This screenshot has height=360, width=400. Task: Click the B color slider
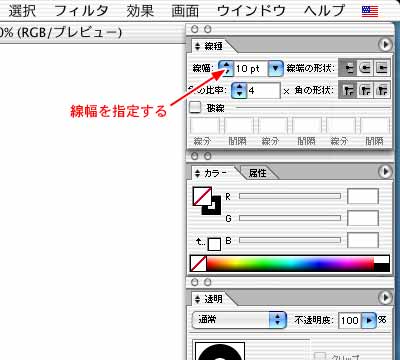pyautogui.click(x=290, y=240)
